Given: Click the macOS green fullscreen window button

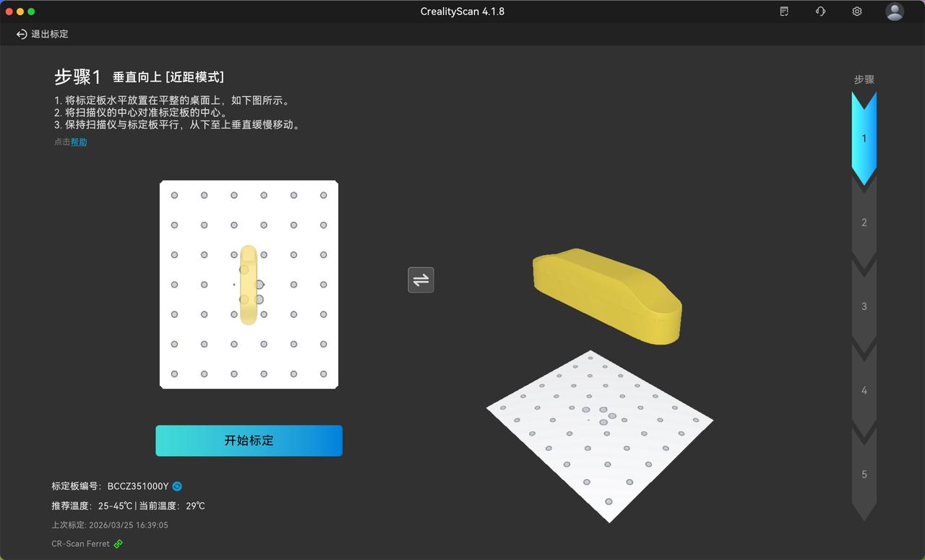Looking at the screenshot, I should 31,12.
